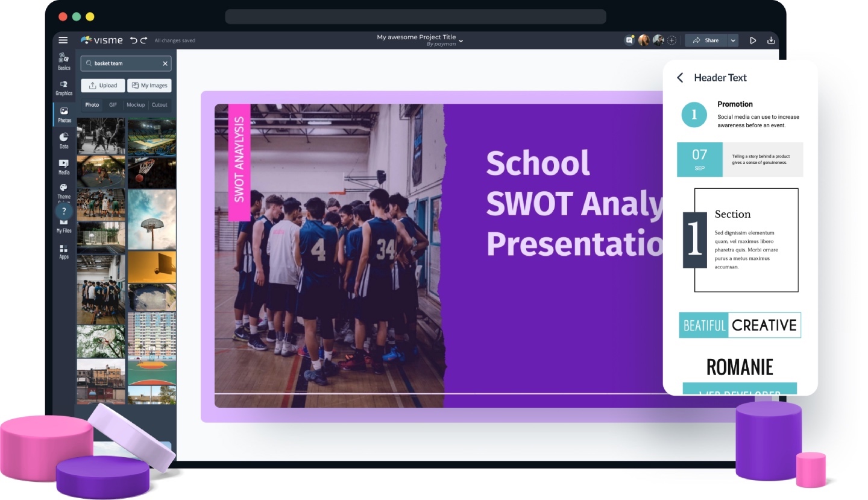The height and width of the screenshot is (500, 868).
Task: Clear the basket team search text
Action: tap(165, 63)
